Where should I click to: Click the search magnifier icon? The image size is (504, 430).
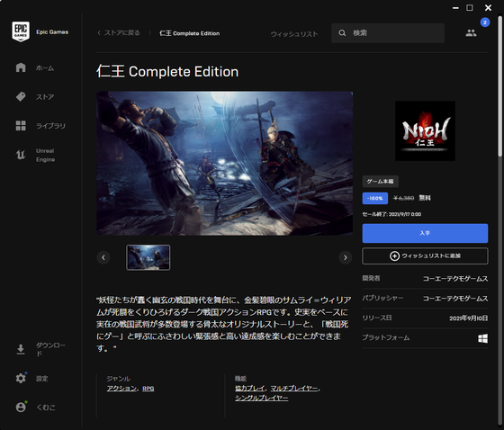pos(342,32)
